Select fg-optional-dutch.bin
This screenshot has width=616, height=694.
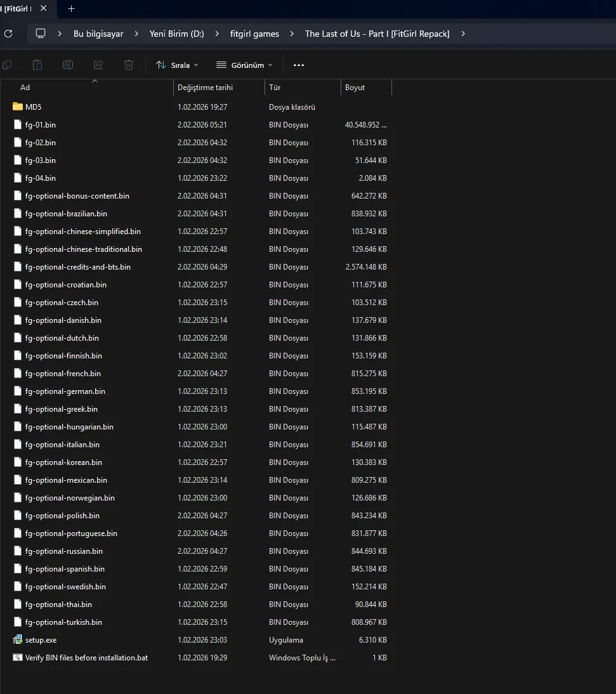tap(62, 337)
